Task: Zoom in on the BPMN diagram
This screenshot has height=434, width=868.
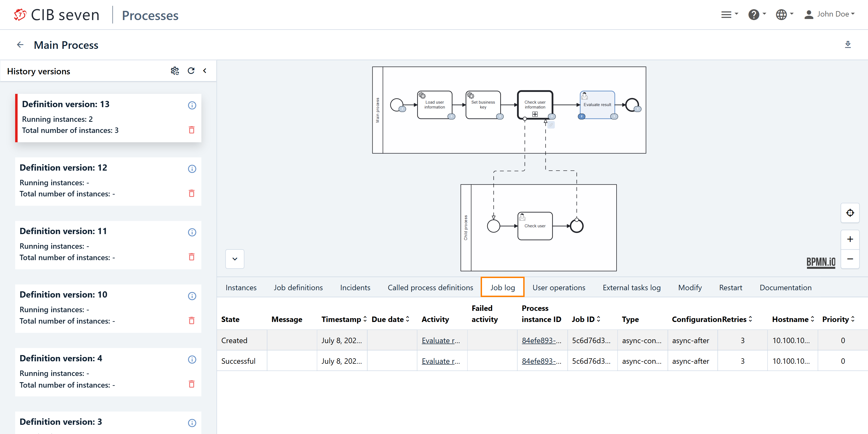Action: point(850,239)
